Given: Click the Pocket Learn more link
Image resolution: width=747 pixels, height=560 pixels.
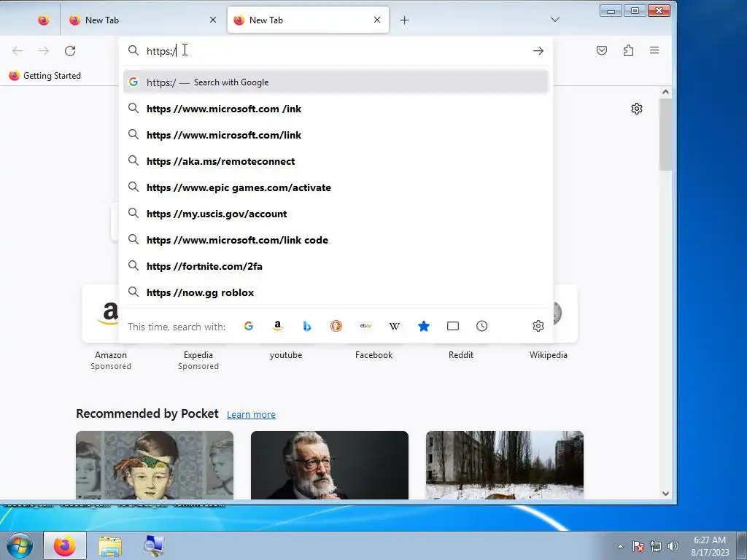Looking at the screenshot, I should [x=251, y=415].
